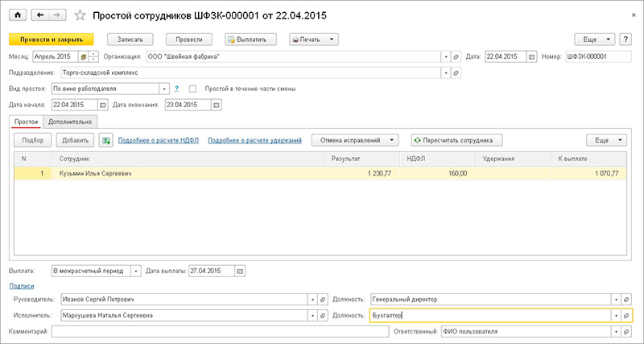This screenshot has width=644, height=344.
Task: Click the Дата выплаты input 27.04.2015
Action: tap(212, 271)
